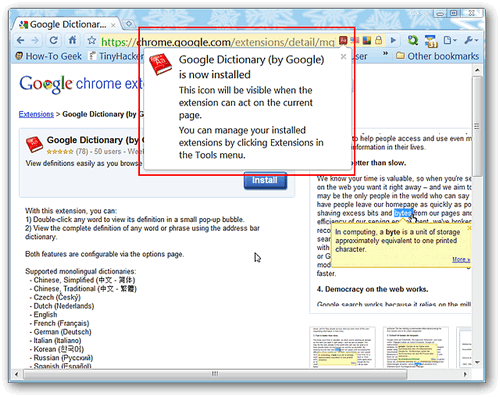Click the browser Back arrow
Image resolution: width=500 pixels, height=397 pixels.
point(21,41)
